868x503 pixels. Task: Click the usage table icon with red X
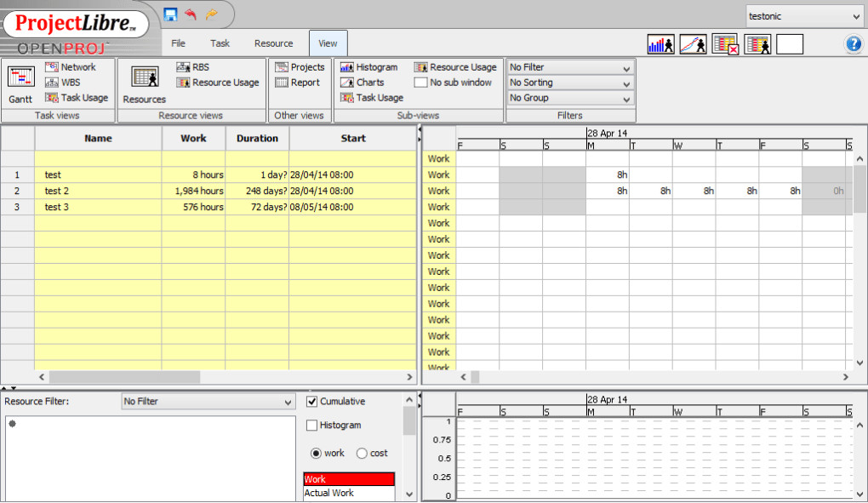725,44
